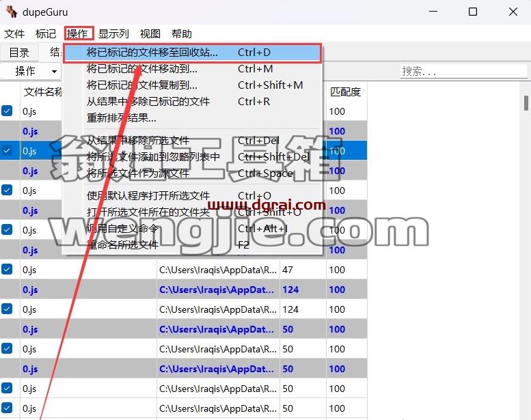Click the path cell in the size 47 row
The height and width of the screenshot is (420, 531).
218,270
